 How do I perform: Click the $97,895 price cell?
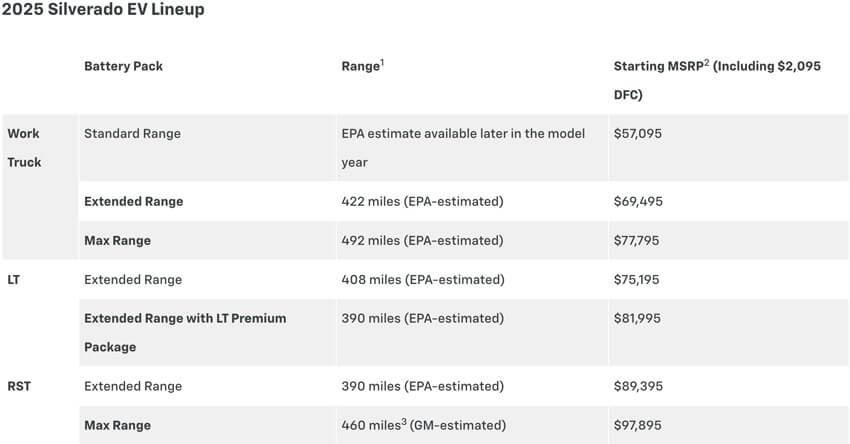pyautogui.click(x=637, y=424)
